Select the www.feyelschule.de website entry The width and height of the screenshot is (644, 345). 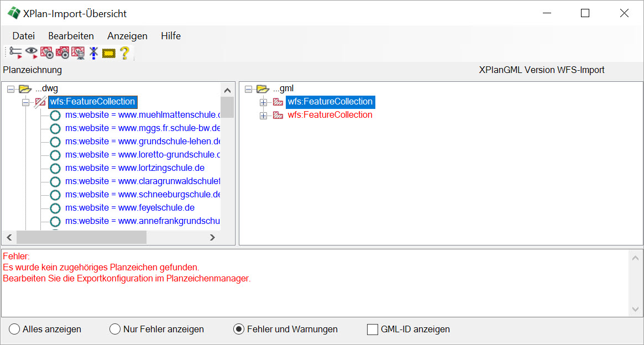click(129, 208)
